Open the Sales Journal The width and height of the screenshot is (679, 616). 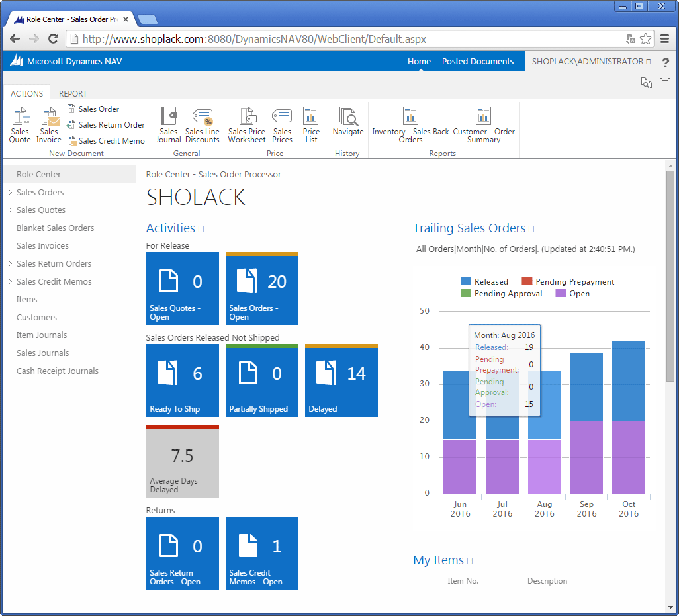point(169,124)
